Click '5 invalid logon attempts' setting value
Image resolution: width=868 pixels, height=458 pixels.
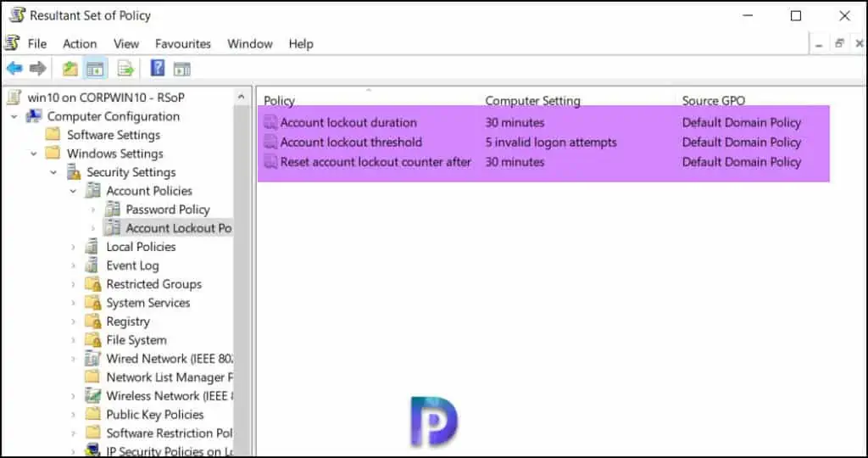tap(551, 142)
